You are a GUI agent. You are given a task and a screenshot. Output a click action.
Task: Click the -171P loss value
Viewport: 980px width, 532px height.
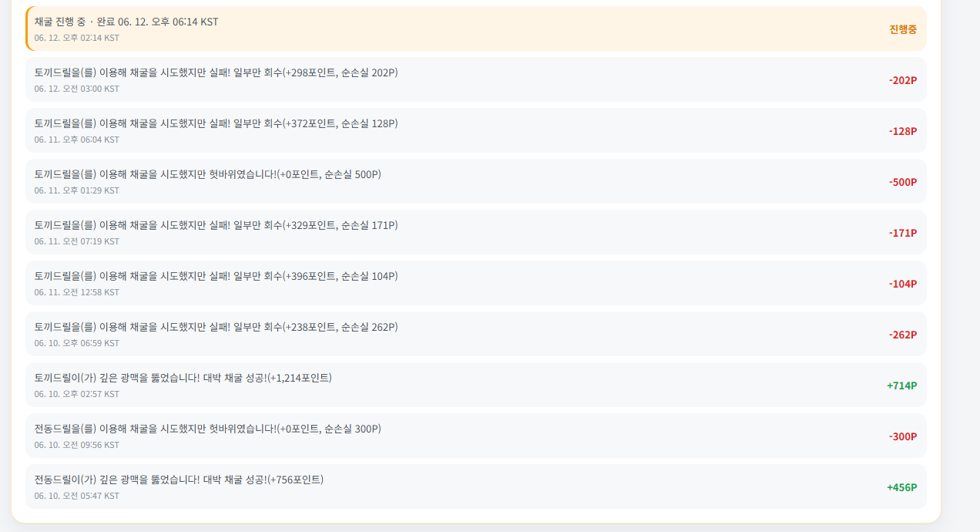[903, 233]
